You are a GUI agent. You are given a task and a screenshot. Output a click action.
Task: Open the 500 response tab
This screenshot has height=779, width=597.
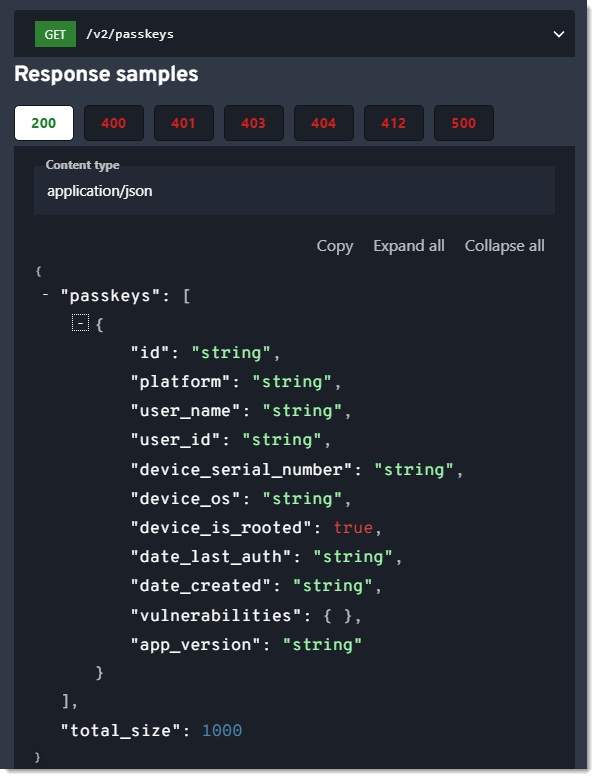tap(464, 123)
